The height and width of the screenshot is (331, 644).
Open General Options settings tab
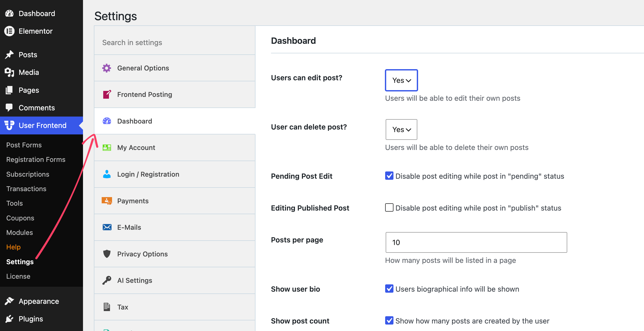tap(175, 68)
